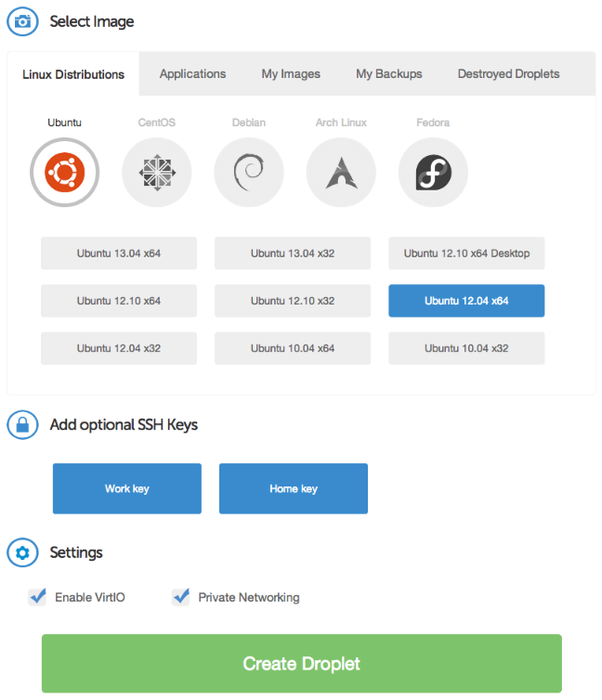602x700 pixels.
Task: Click the Arch Linux label text
Action: (x=341, y=123)
